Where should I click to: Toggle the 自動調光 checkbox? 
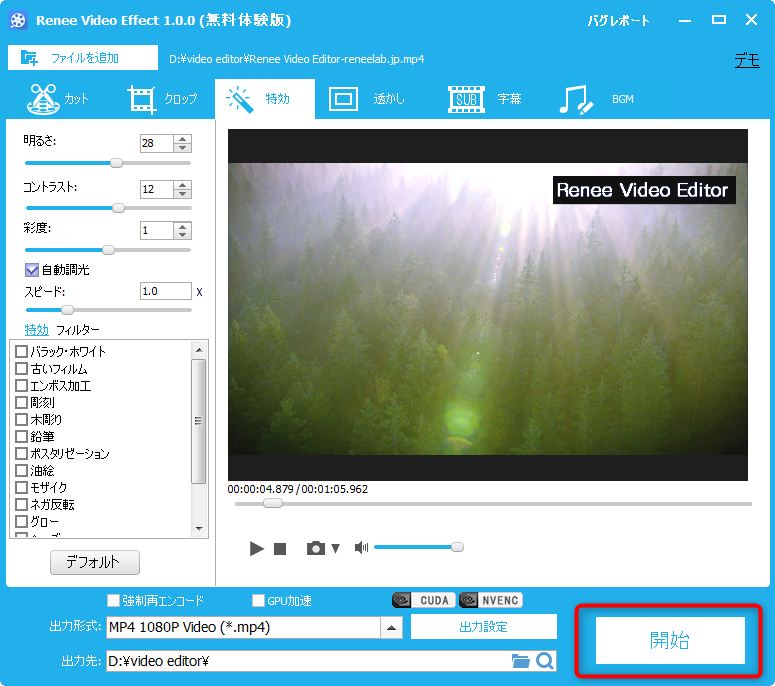pyautogui.click(x=32, y=270)
